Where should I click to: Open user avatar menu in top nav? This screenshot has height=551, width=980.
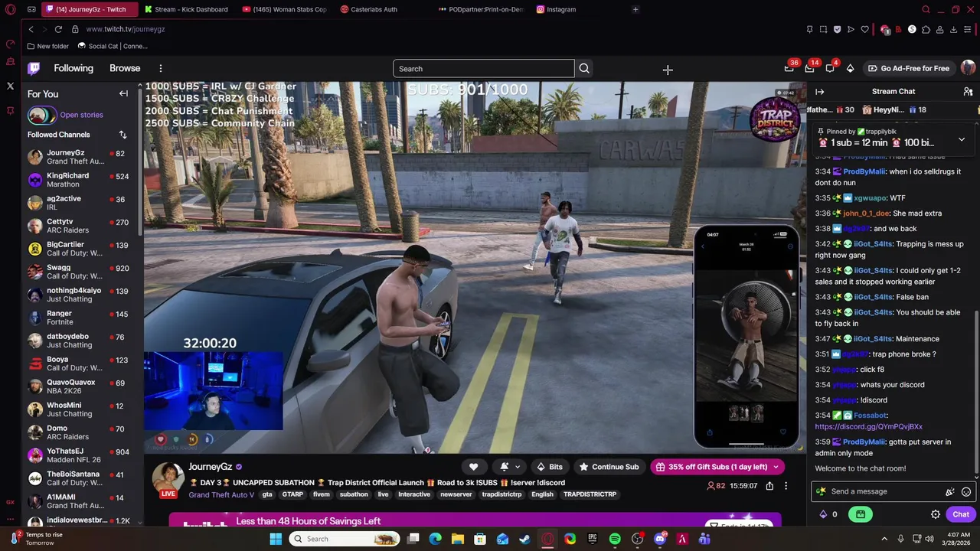[968, 68]
